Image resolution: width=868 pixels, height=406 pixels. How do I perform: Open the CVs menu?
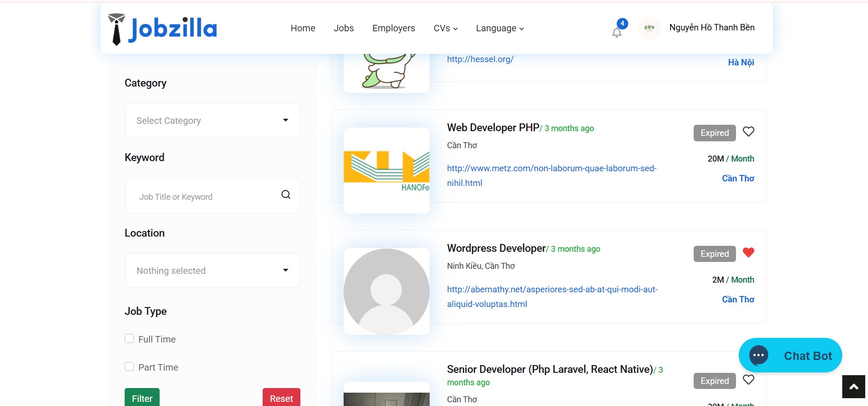pyautogui.click(x=445, y=29)
